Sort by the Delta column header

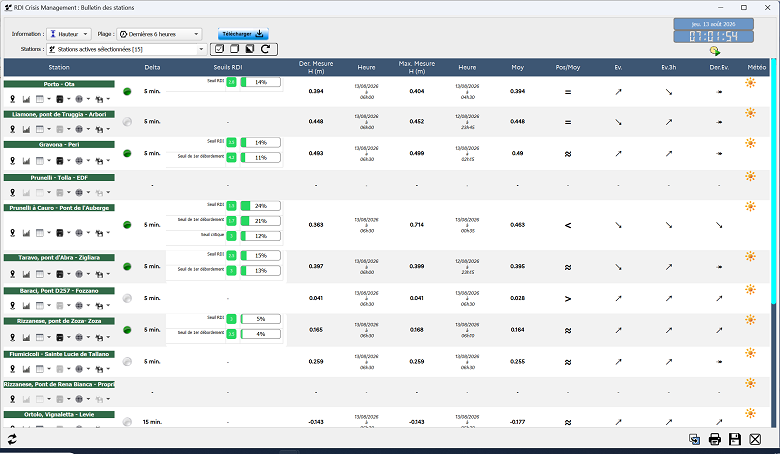tap(152, 67)
